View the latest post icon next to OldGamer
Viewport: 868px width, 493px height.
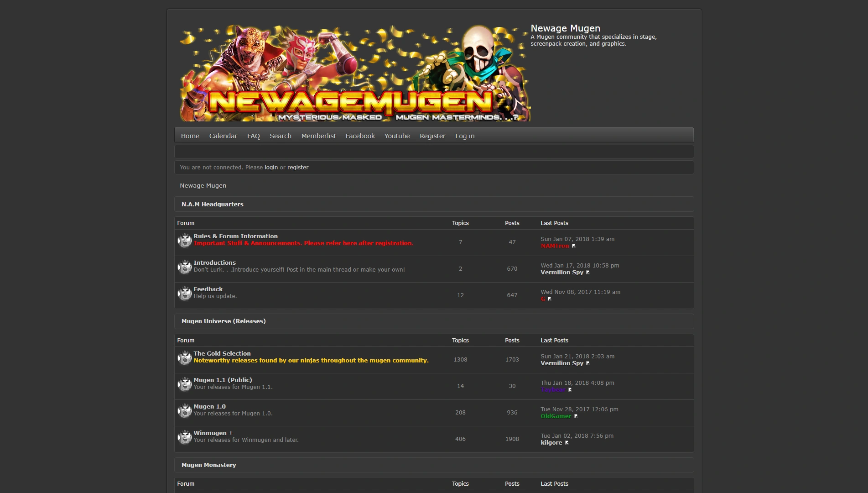tap(576, 416)
